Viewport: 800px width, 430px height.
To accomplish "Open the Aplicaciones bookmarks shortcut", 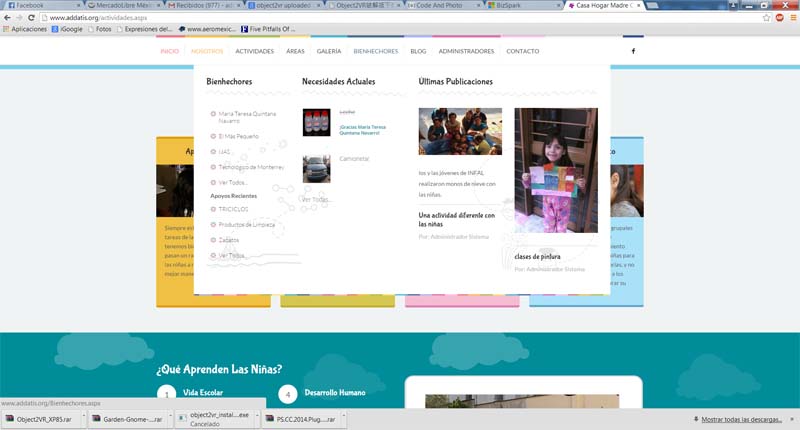I will [24, 29].
